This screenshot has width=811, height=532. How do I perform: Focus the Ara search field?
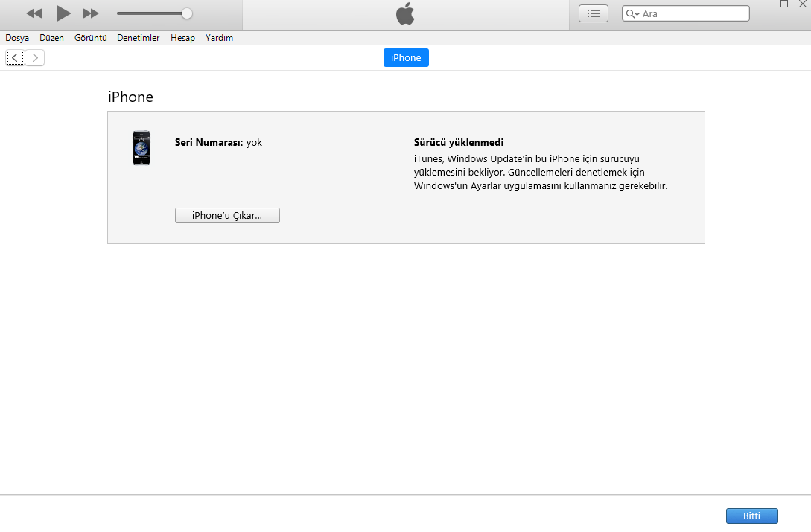click(x=686, y=13)
